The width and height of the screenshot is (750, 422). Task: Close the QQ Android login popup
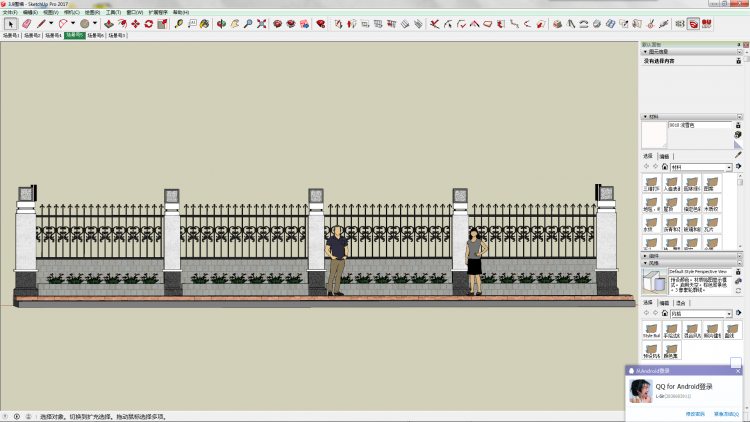[738, 371]
